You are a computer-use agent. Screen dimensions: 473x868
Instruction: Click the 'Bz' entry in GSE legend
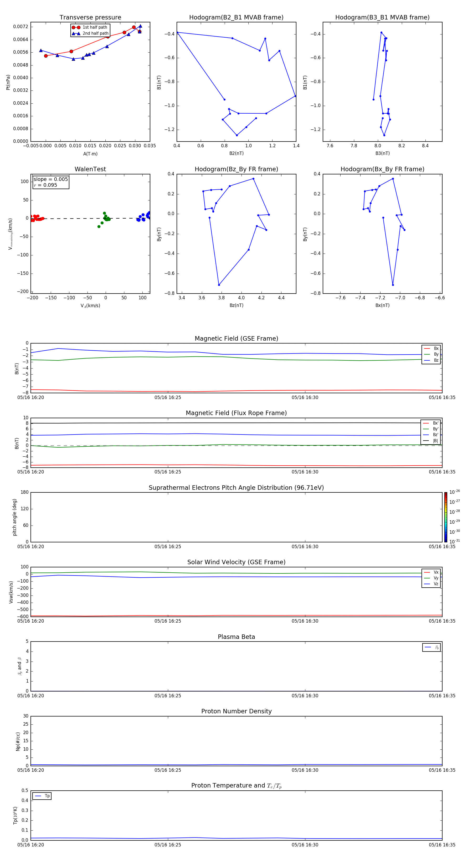431,360
